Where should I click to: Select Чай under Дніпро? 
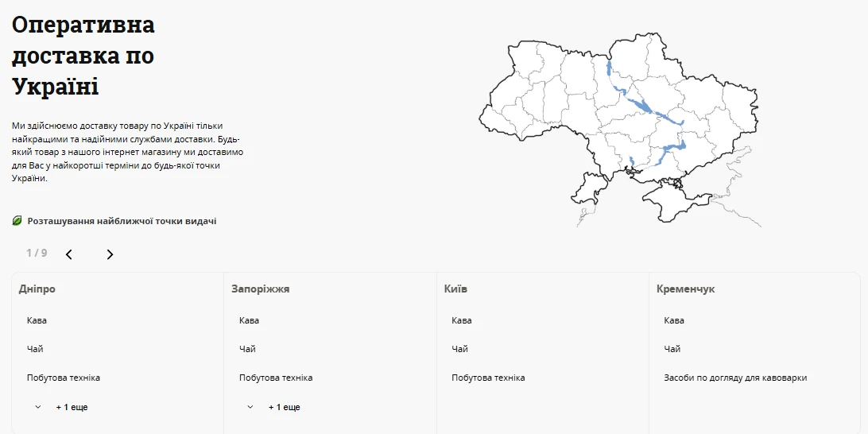[x=35, y=349]
